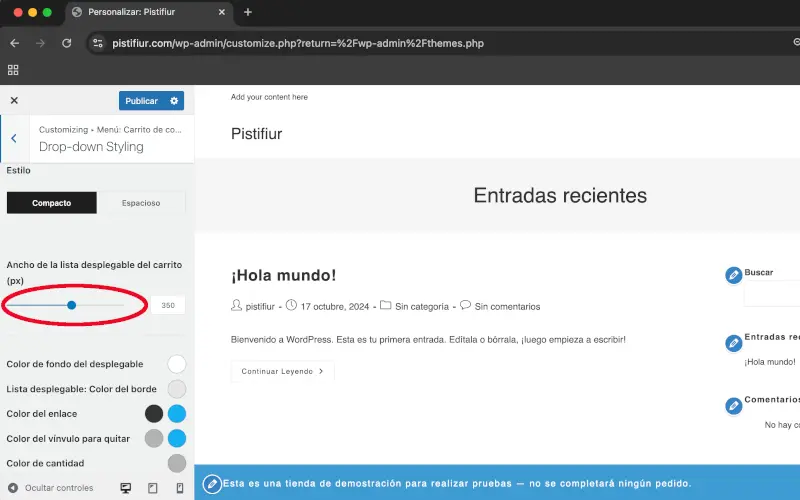Open publish settings gear icon

174,101
